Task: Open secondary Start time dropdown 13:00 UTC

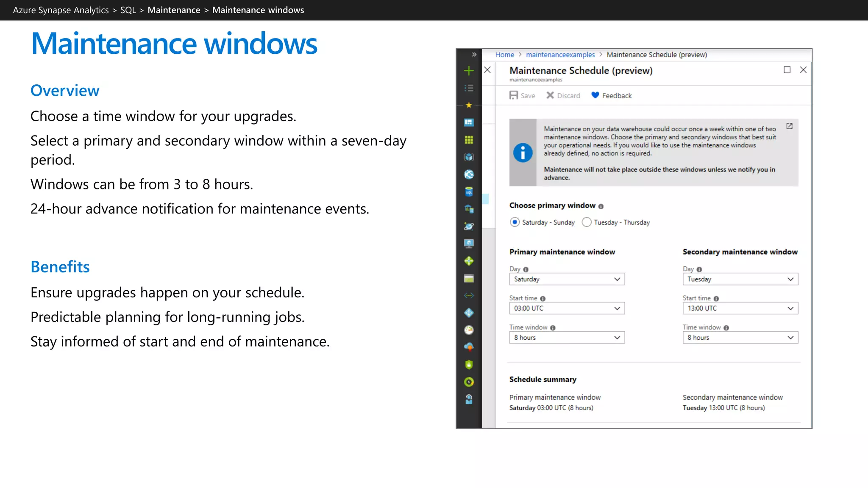Action: pos(740,308)
